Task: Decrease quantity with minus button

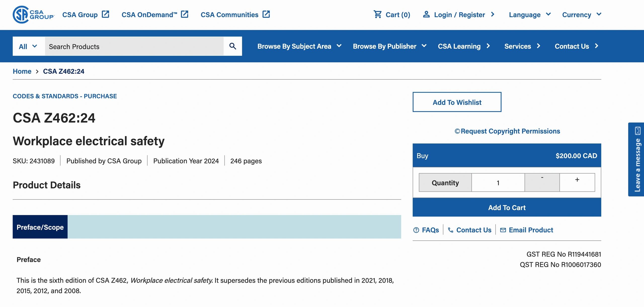Action: pyautogui.click(x=542, y=182)
